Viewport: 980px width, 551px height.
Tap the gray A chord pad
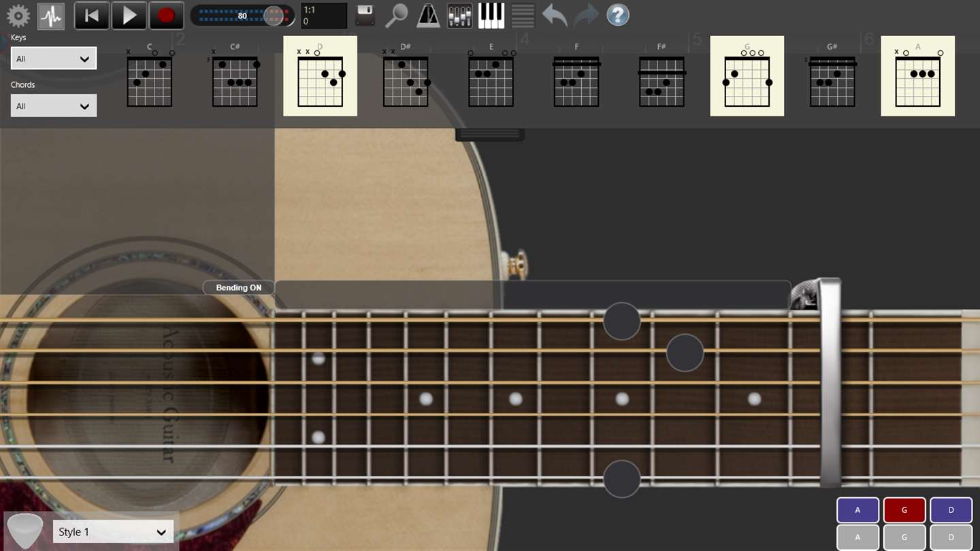(857, 537)
